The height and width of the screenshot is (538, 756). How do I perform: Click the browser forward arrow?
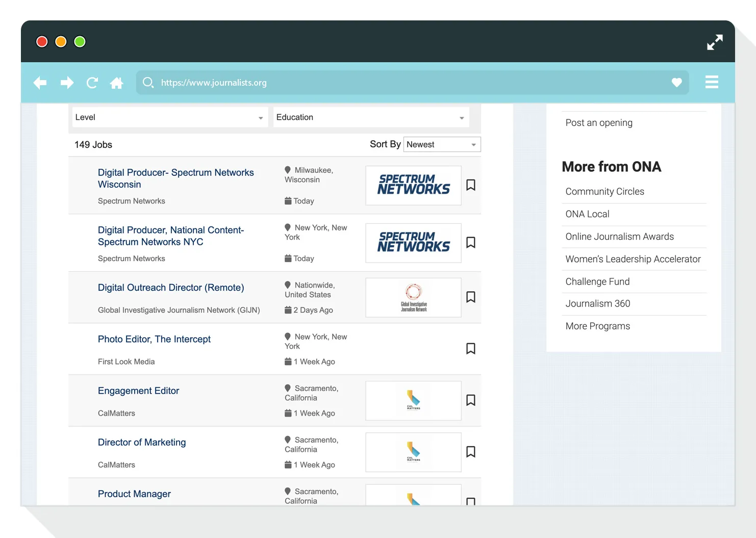67,83
